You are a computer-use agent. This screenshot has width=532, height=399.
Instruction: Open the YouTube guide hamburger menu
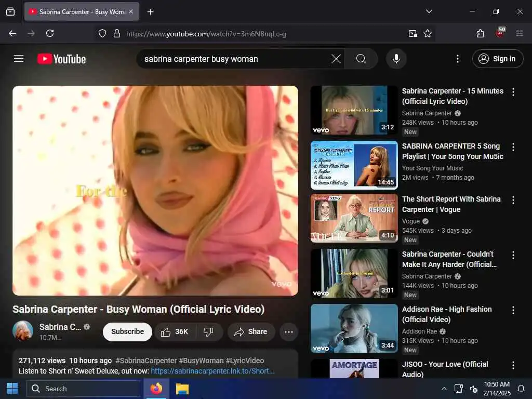(19, 59)
